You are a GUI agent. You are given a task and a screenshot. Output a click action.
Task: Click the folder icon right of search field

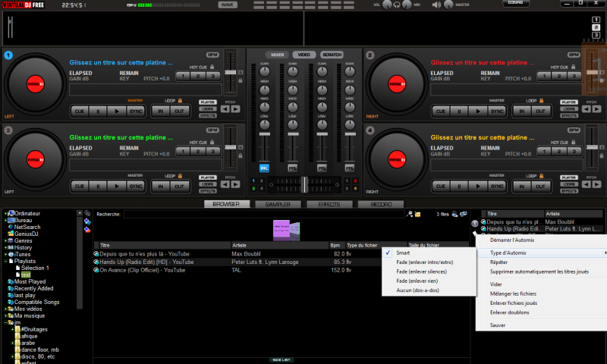(418, 215)
